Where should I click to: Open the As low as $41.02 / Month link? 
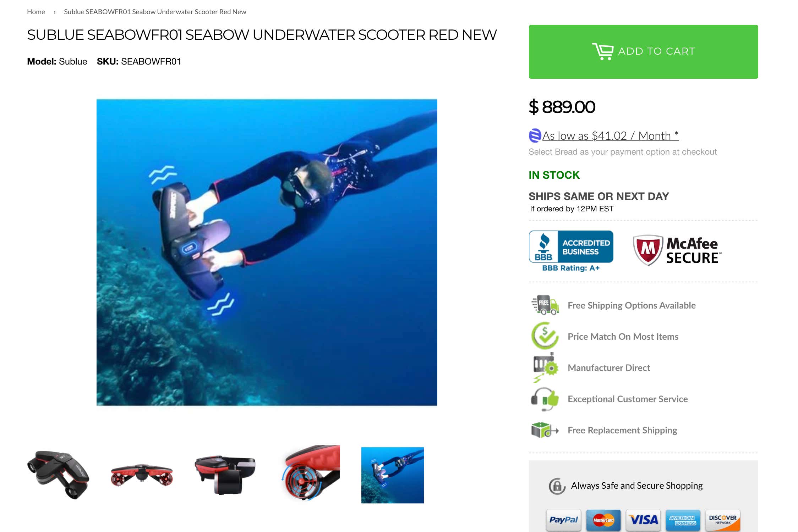click(x=610, y=135)
